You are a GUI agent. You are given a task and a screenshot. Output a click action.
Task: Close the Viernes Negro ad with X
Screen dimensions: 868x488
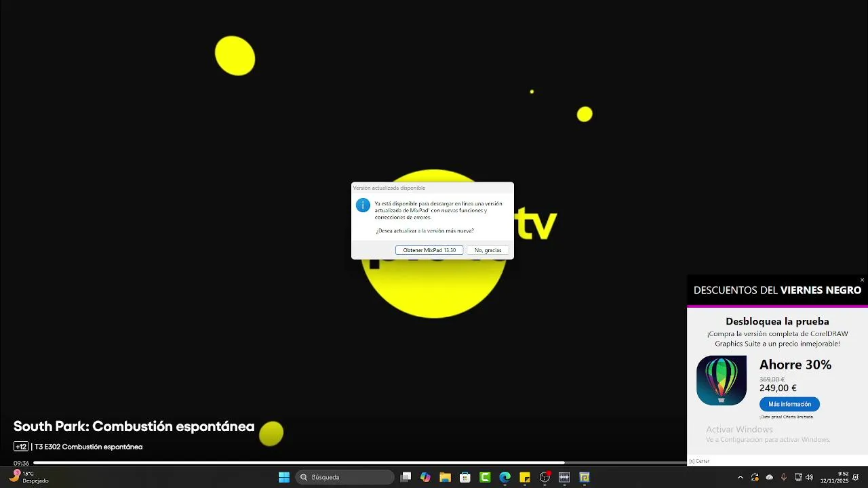click(x=862, y=280)
